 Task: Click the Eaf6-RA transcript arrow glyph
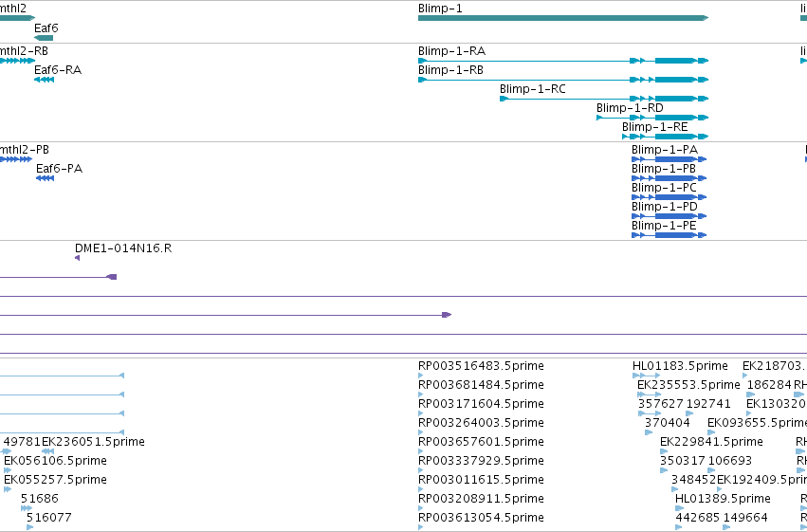point(44,80)
